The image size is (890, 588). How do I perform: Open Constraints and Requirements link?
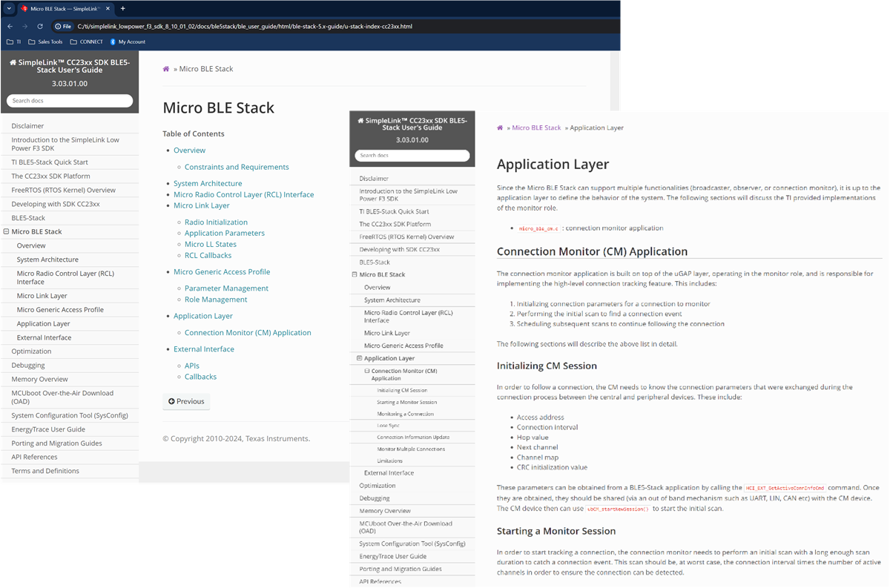[237, 167]
